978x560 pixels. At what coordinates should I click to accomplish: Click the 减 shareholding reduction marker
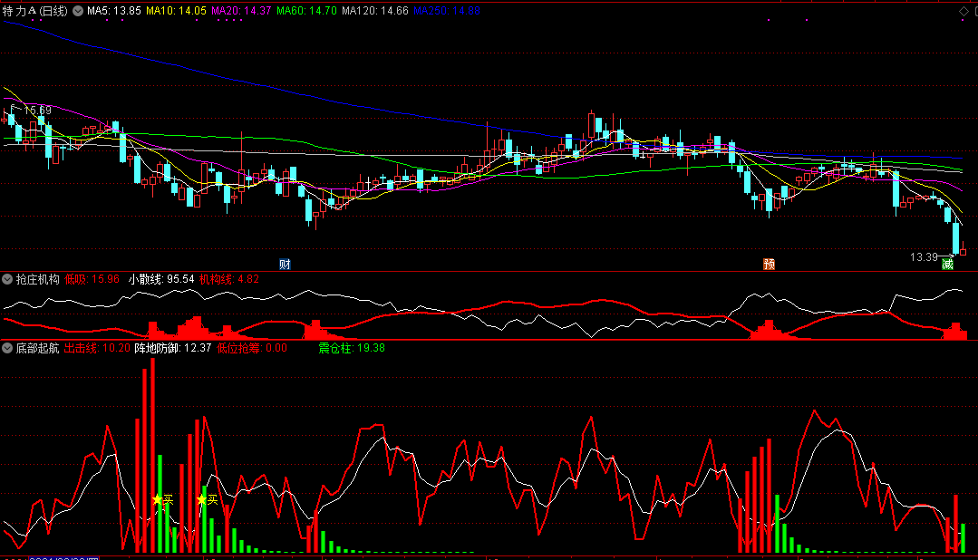947,265
